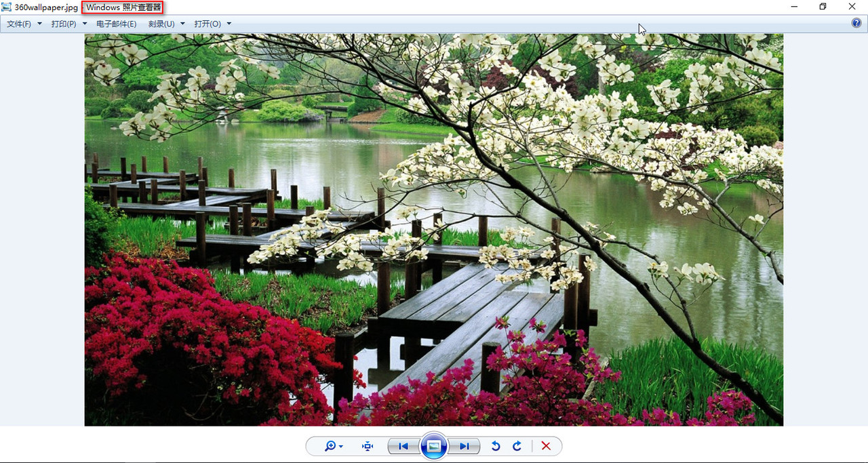Viewport: 868px width, 463px height.
Task: Expand the 打印(P) dropdown arrow
Action: pos(85,24)
